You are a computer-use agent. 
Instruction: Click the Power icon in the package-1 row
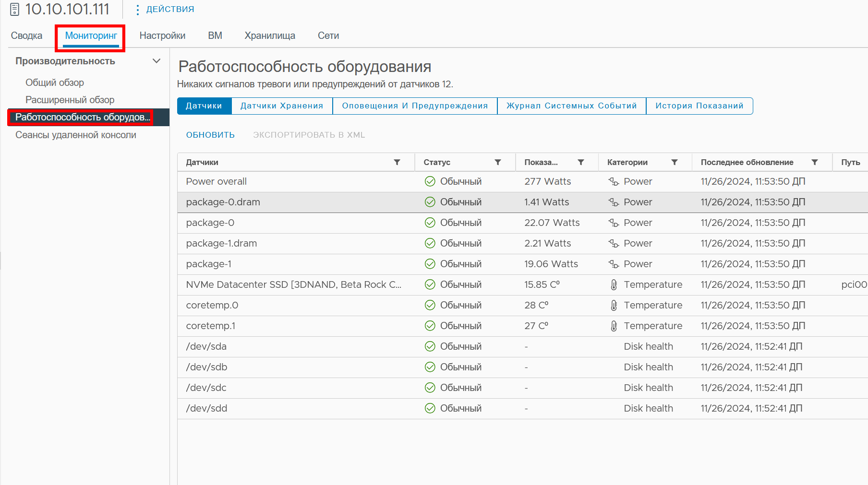[614, 264]
